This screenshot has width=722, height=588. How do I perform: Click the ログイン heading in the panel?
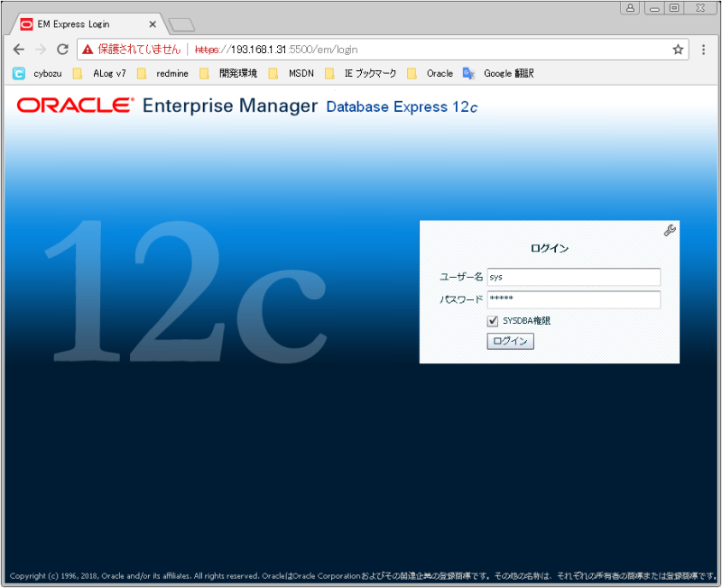550,248
